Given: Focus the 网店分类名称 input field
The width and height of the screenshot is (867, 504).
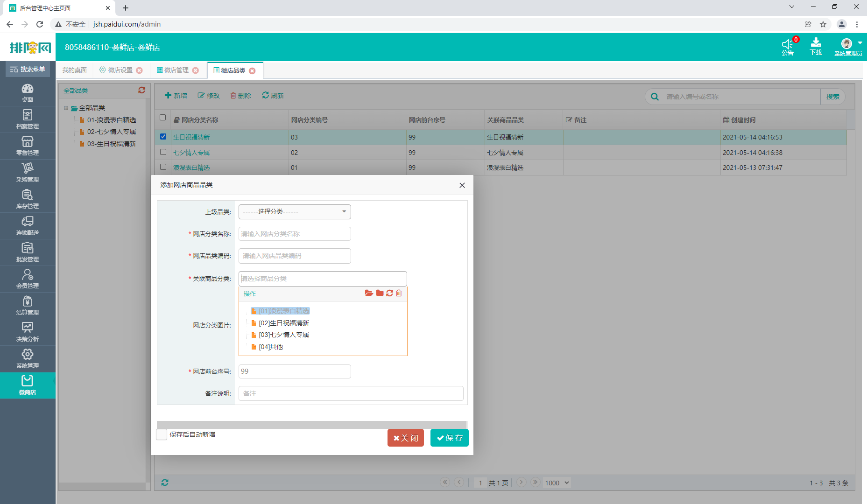Looking at the screenshot, I should tap(295, 234).
